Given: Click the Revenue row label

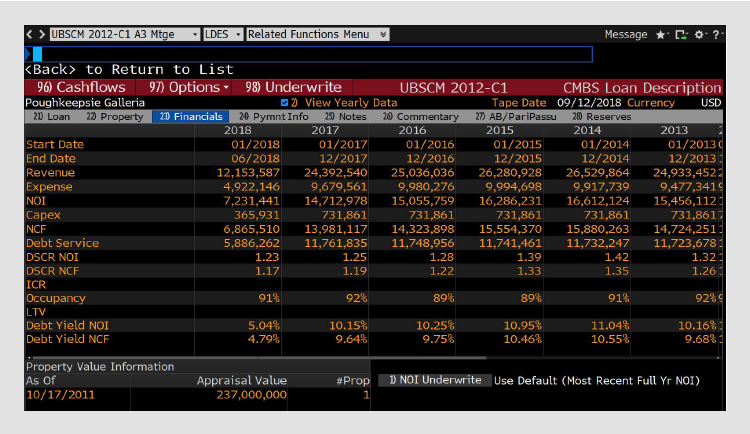Looking at the screenshot, I should pyautogui.click(x=50, y=173).
